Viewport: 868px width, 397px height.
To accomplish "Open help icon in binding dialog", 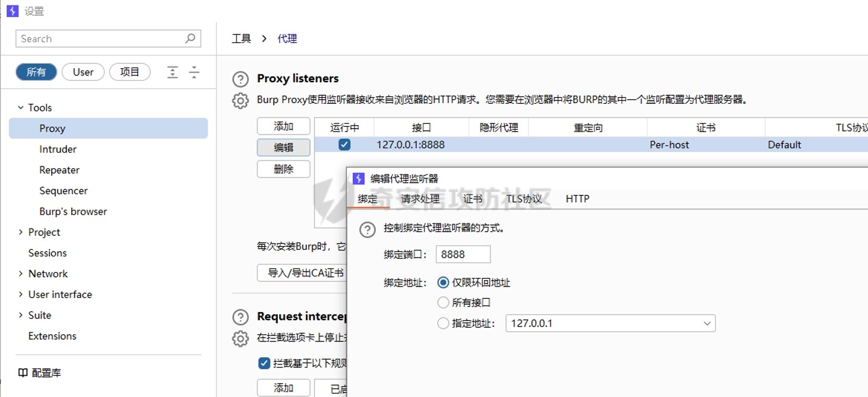I will (x=367, y=230).
